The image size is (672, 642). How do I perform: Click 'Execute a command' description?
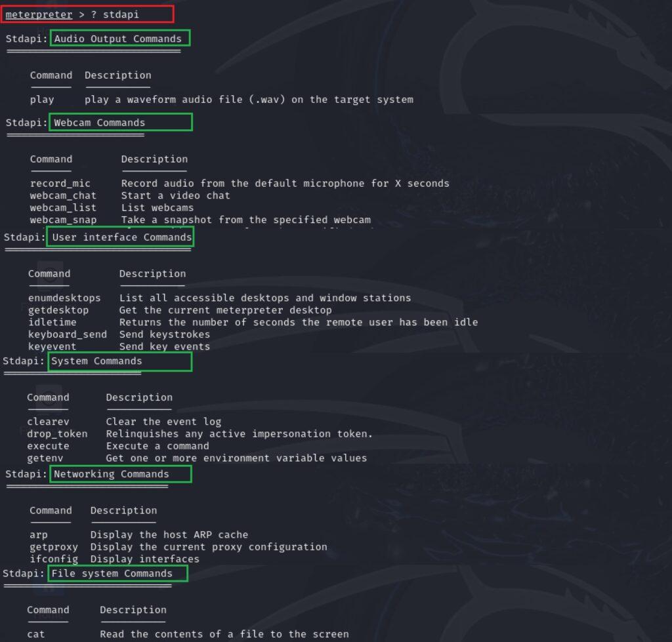pyautogui.click(x=157, y=446)
